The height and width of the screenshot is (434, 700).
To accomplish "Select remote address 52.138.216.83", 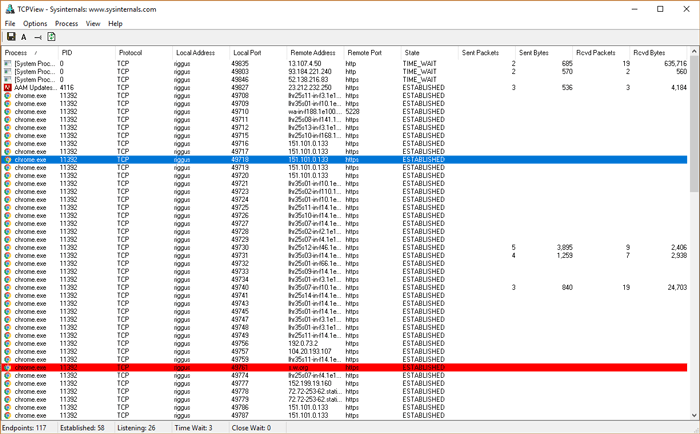I will (x=308, y=79).
